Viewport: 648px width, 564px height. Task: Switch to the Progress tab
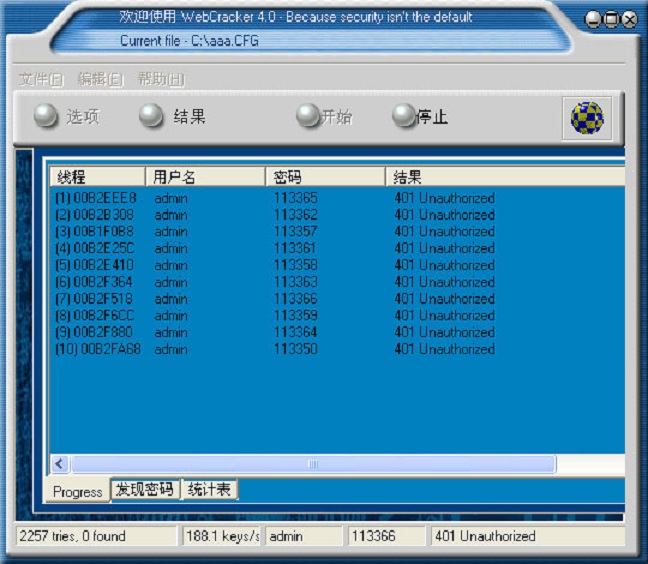click(77, 492)
